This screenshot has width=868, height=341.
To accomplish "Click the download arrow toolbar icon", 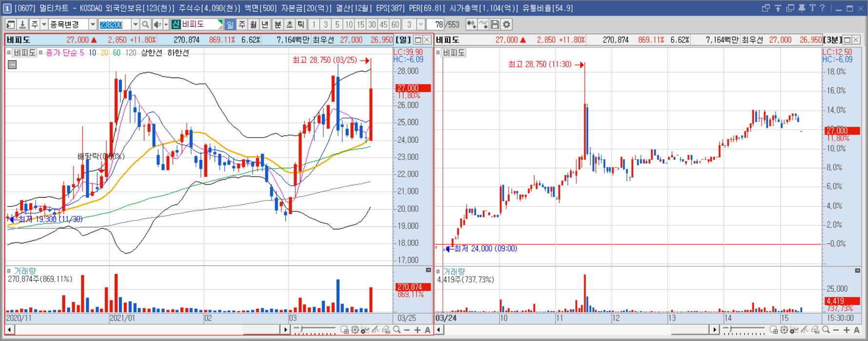I will [22, 24].
